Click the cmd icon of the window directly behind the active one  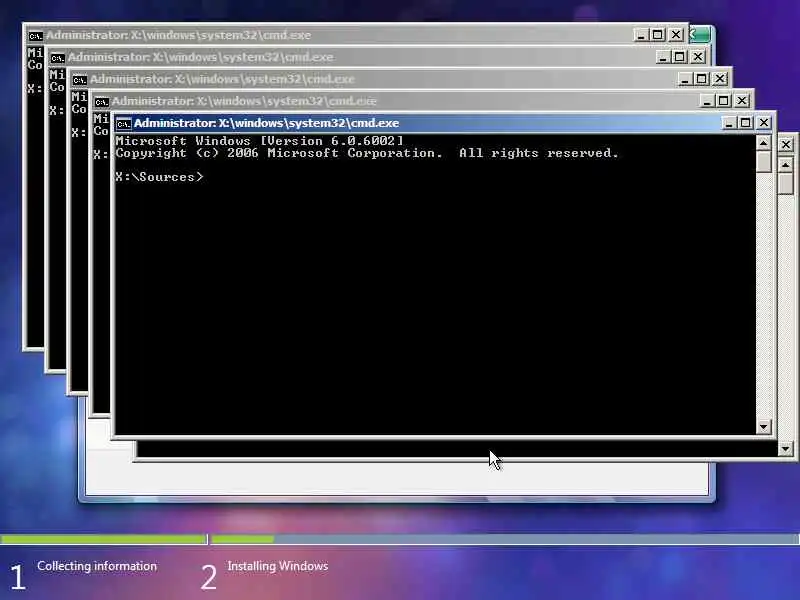pos(102,102)
